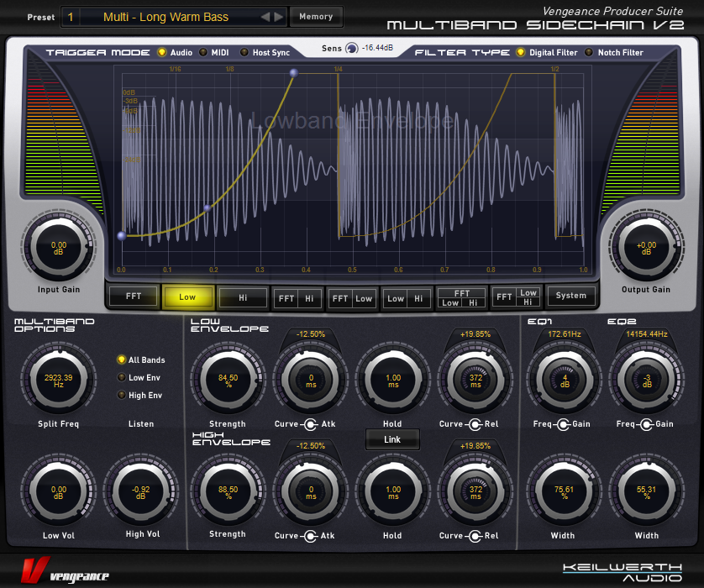The image size is (704, 588).
Task: Enable Host Sync trigger mode
Action: pyautogui.click(x=244, y=52)
